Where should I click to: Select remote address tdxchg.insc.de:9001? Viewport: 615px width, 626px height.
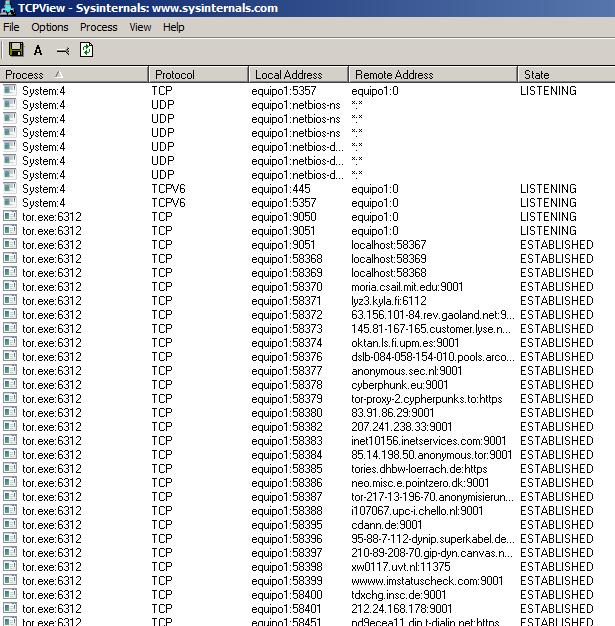tap(398, 595)
